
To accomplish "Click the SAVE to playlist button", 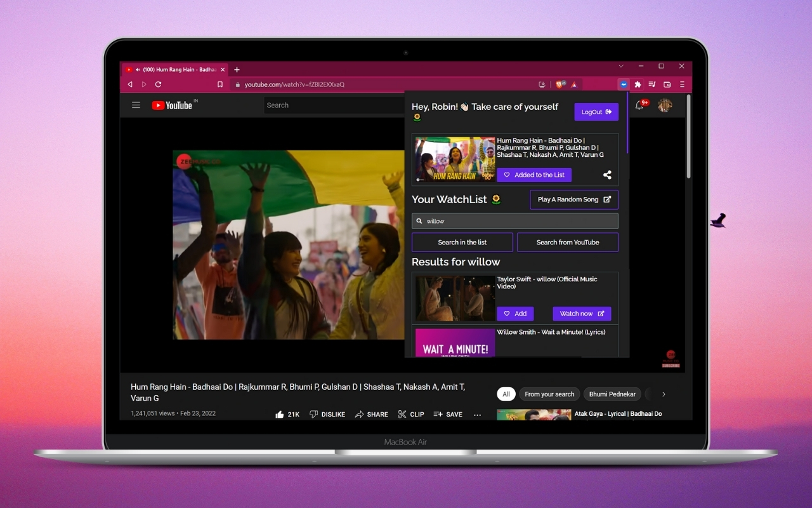I will point(448,414).
